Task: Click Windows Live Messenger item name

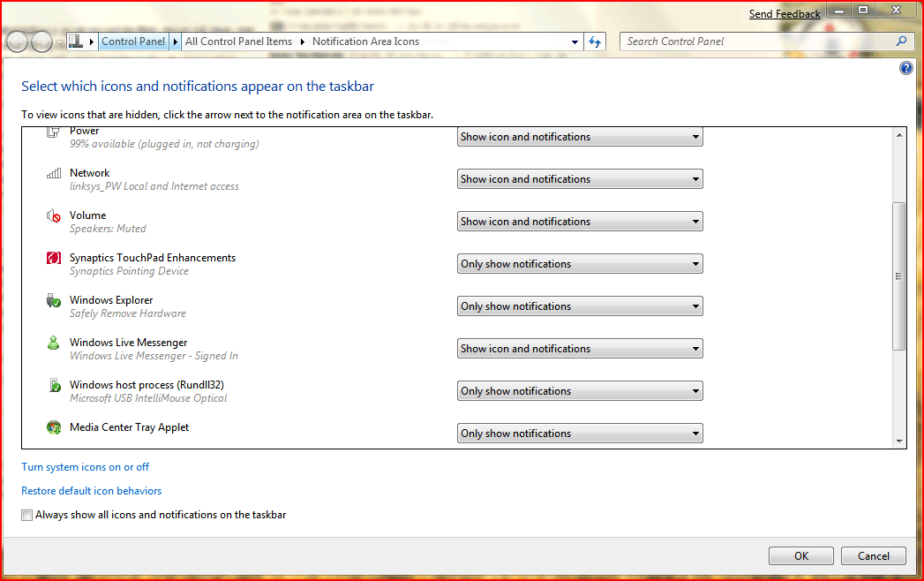Action: pyautogui.click(x=129, y=343)
